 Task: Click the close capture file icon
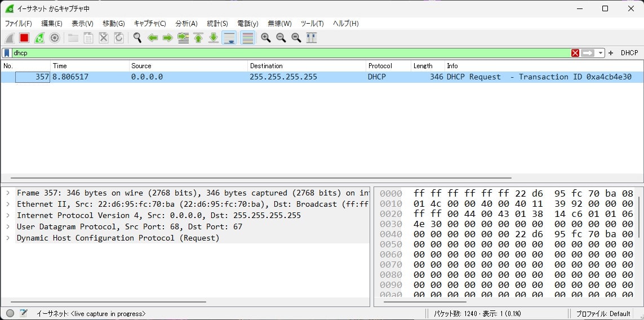click(104, 38)
